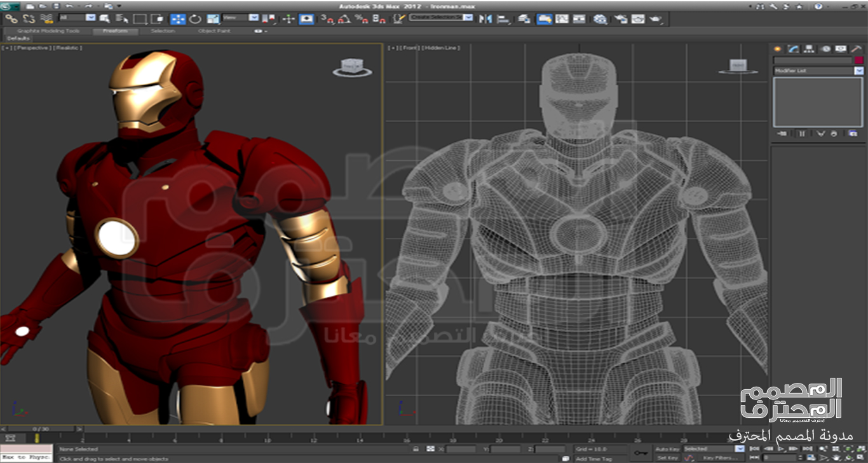Toggle the selection lock icon
Screen dimensions: 868x463
point(416,449)
